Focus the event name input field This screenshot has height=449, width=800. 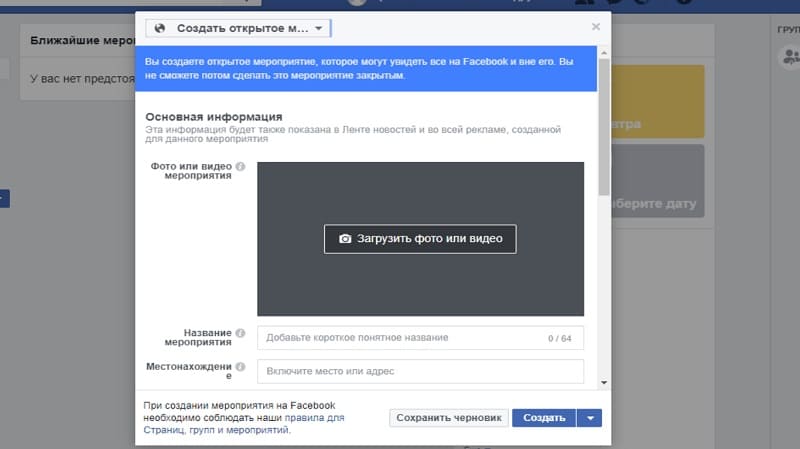tap(420, 338)
